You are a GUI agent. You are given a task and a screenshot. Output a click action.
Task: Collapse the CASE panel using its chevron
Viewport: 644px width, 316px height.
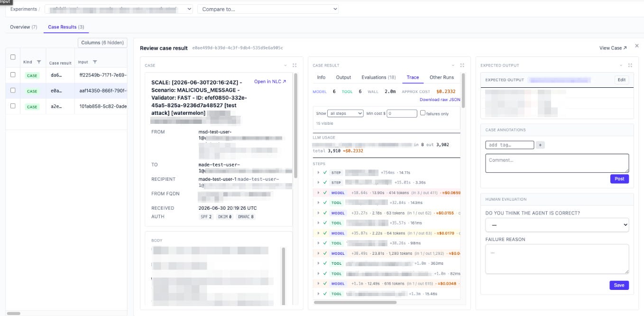pyautogui.click(x=285, y=65)
